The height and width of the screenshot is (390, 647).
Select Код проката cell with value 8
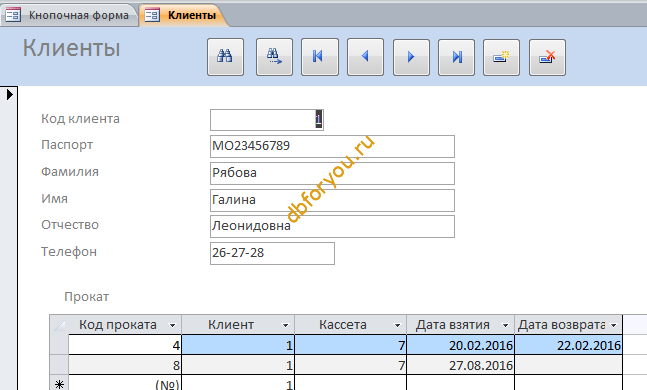(125, 365)
